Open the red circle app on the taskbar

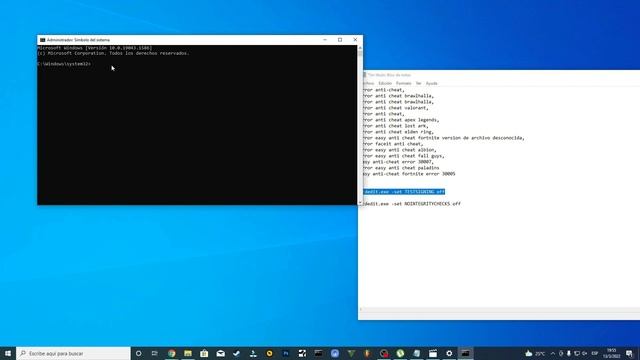[384, 353]
